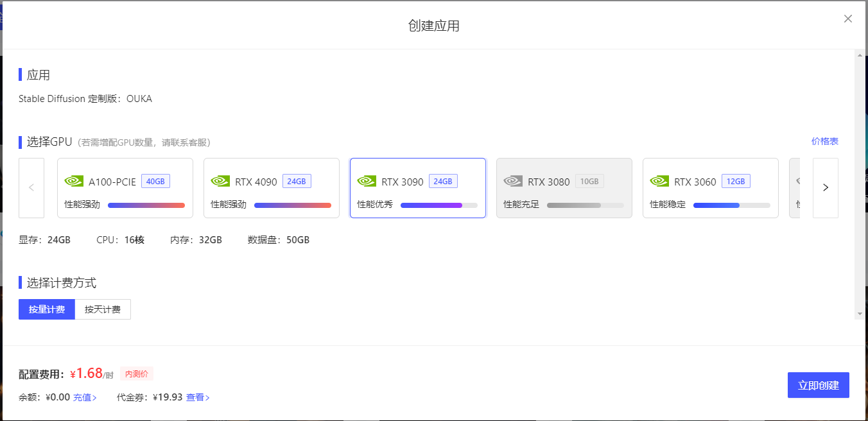Image resolution: width=868 pixels, height=421 pixels.
Task: Select the RTX 4090 24GB GPU
Action: [272, 188]
